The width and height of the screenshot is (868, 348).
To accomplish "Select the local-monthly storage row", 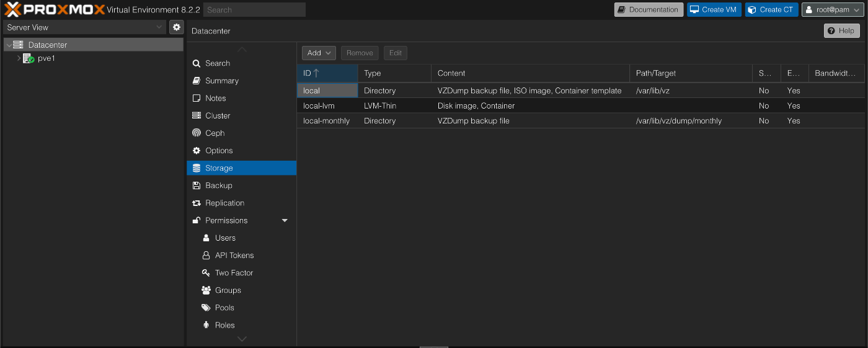I will click(x=580, y=121).
